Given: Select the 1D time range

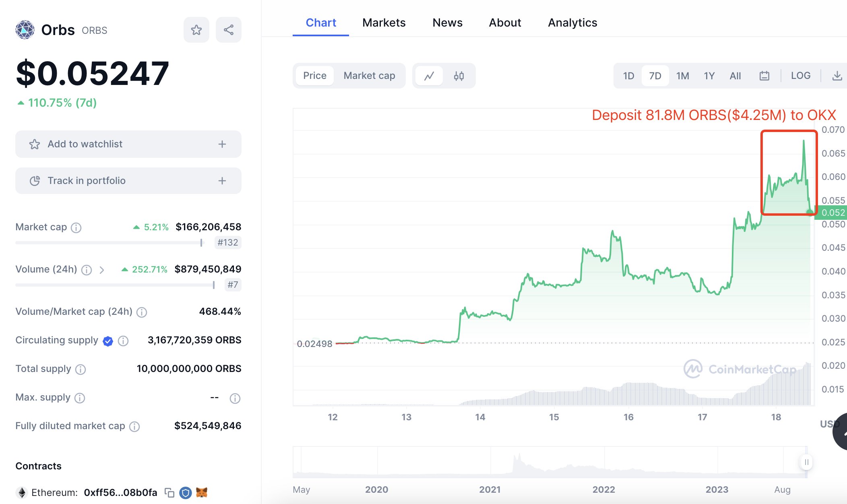Looking at the screenshot, I should pos(628,76).
